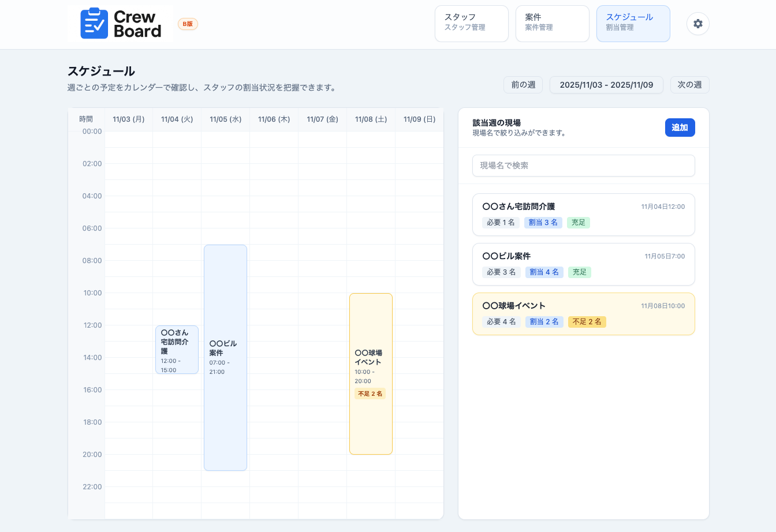Open the settings gear icon
776x532 pixels.
[x=697, y=24]
